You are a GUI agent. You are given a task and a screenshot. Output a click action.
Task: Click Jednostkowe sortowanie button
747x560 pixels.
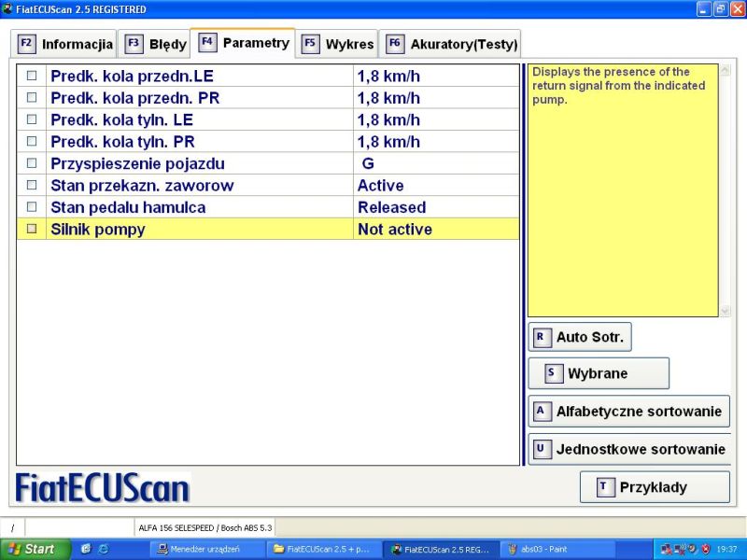629,449
